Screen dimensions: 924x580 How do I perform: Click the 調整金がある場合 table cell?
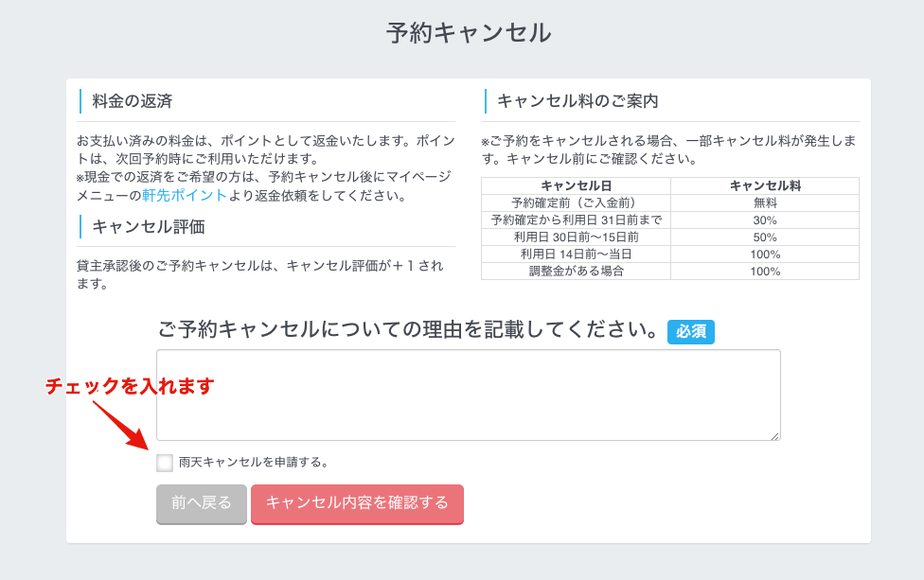click(576, 272)
